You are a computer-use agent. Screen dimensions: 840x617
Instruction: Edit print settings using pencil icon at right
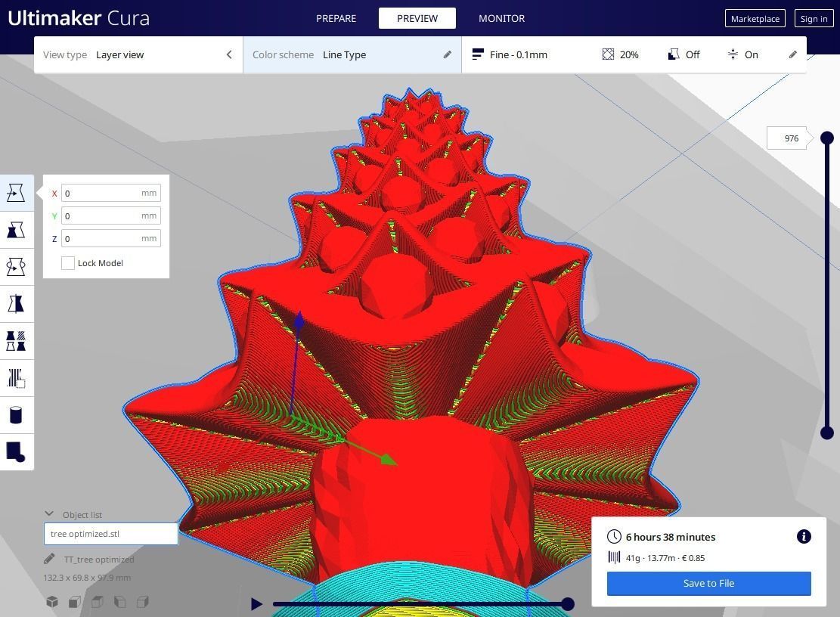793,54
